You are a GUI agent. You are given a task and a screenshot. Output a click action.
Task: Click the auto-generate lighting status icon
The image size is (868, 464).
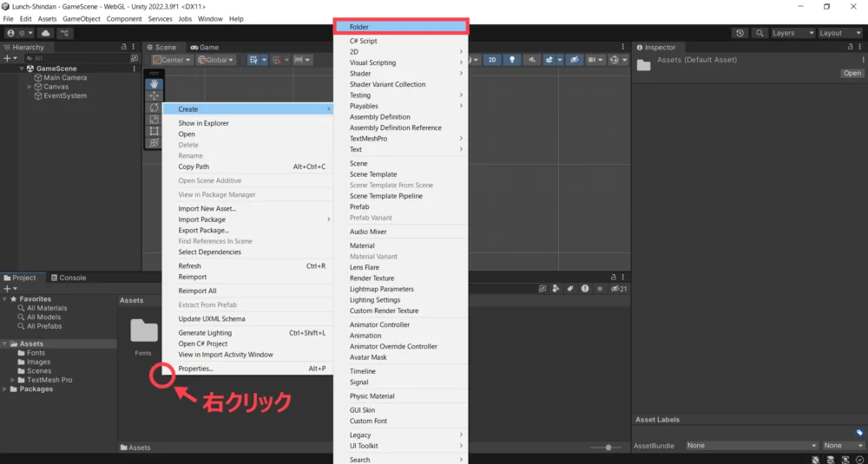pos(845,459)
